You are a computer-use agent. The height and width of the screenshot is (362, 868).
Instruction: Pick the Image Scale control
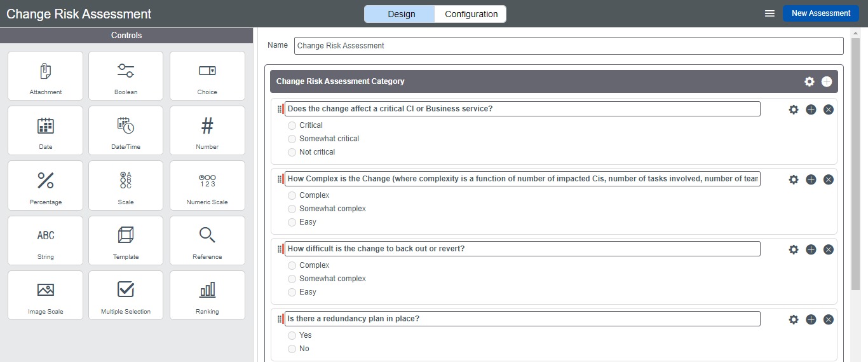tap(45, 295)
